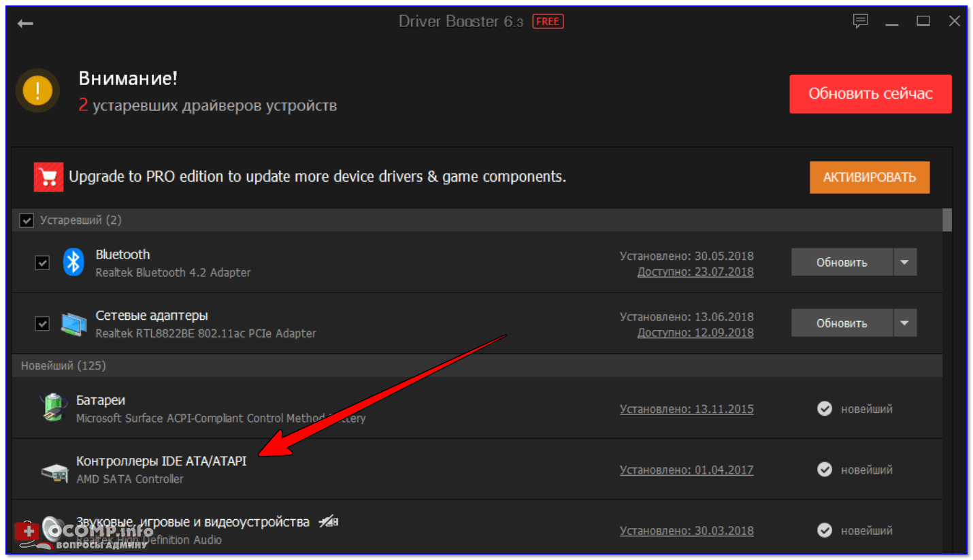The height and width of the screenshot is (560, 973).
Task: Click the vertical scrollbar of driver list
Action: (947, 220)
